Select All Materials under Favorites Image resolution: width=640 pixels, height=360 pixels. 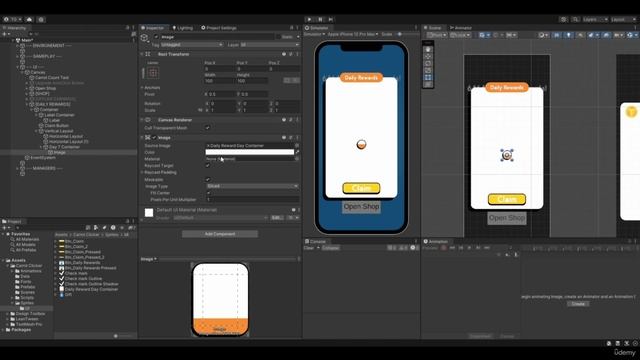click(27, 239)
